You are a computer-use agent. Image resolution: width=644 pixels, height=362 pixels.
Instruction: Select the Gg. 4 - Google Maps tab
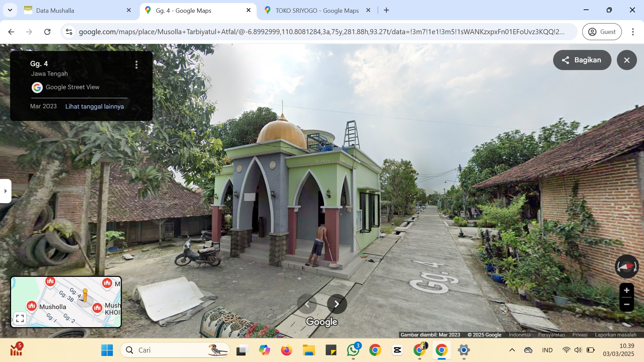(x=198, y=10)
